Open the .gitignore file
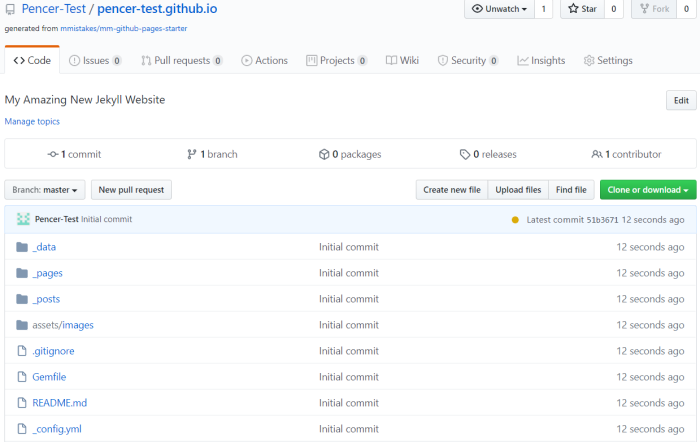The height and width of the screenshot is (442, 700). (x=53, y=351)
